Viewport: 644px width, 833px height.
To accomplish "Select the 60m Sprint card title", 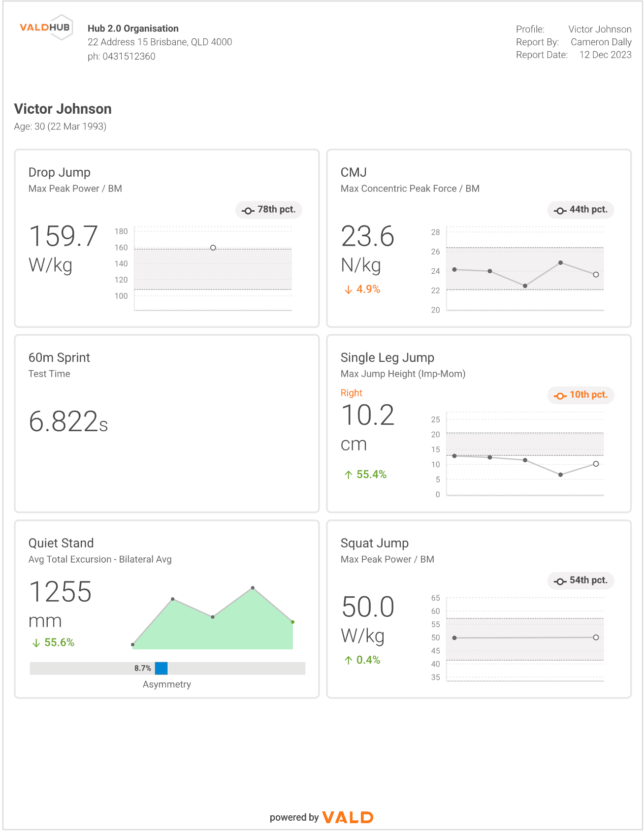I will point(59,358).
